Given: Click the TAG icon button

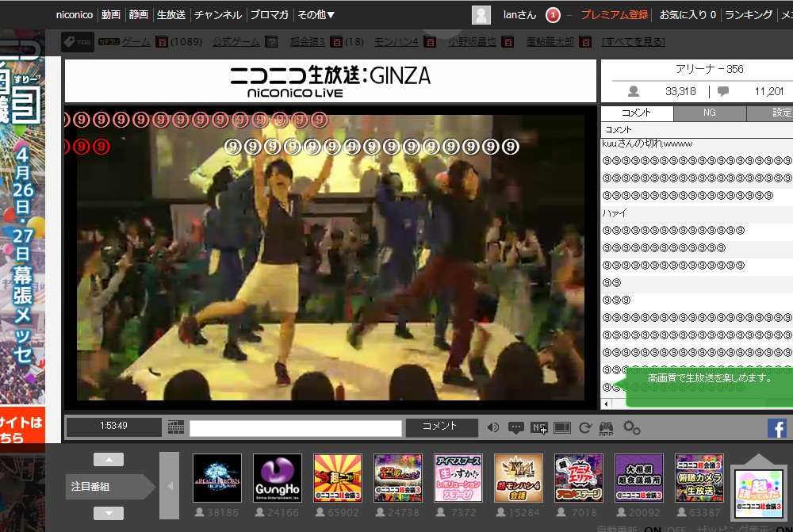Looking at the screenshot, I should tap(78, 42).
